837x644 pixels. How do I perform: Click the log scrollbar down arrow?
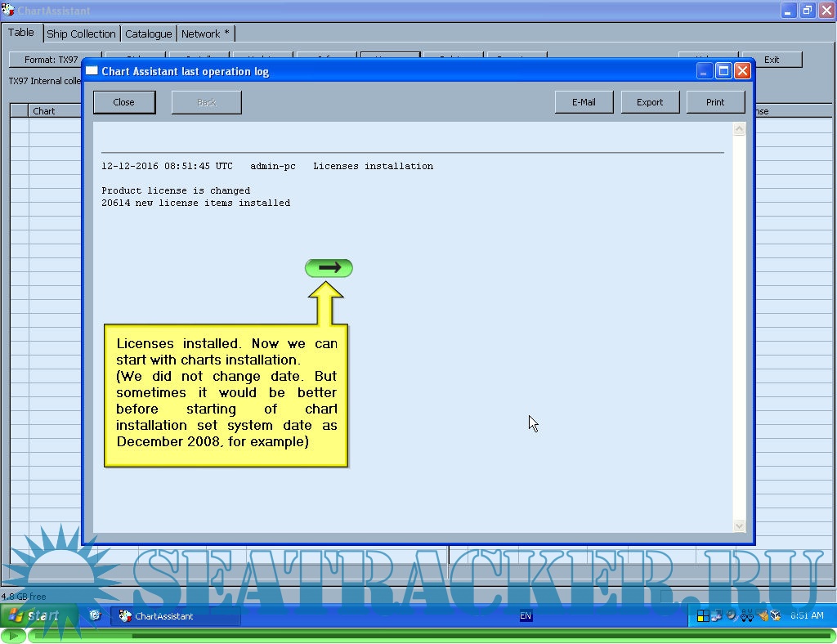[x=740, y=526]
